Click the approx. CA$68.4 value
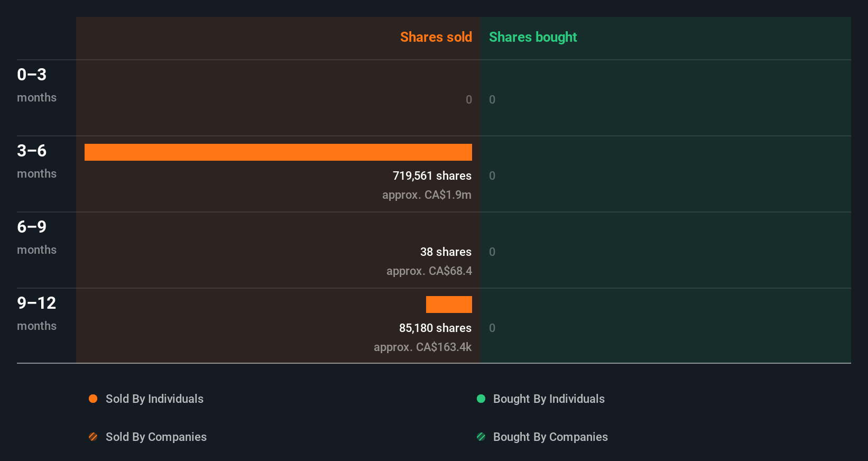Image resolution: width=868 pixels, height=461 pixels. 429,271
